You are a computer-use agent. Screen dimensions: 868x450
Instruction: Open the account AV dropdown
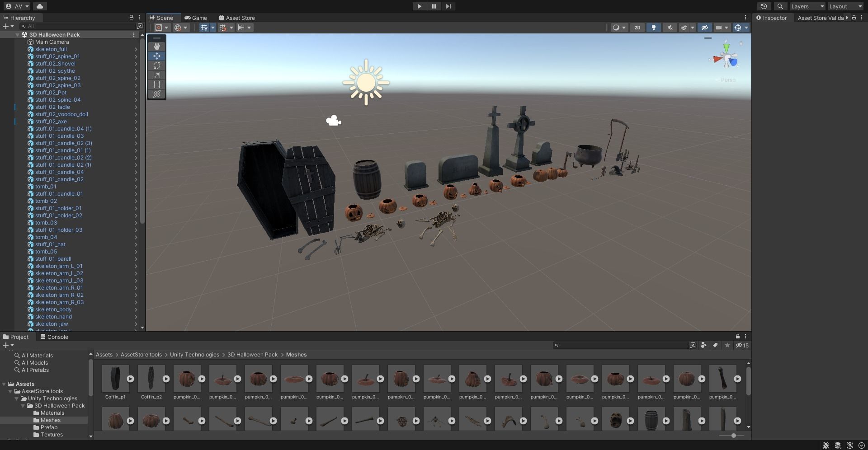pyautogui.click(x=18, y=6)
